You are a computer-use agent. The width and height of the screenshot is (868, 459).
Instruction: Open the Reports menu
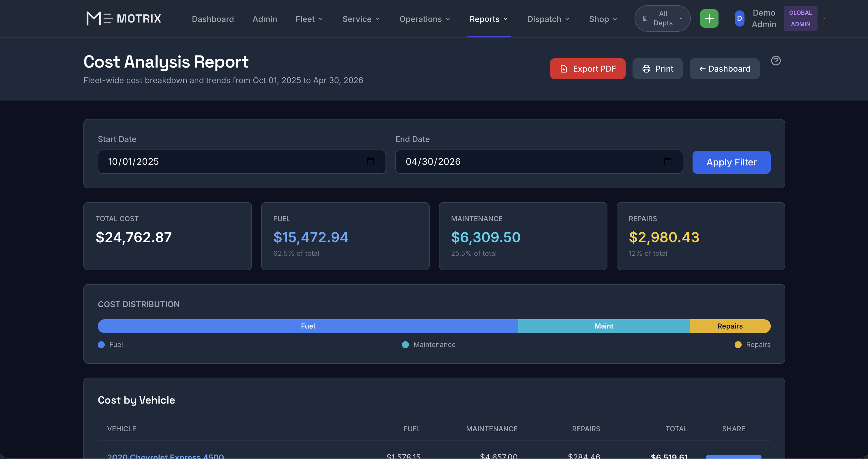488,19
